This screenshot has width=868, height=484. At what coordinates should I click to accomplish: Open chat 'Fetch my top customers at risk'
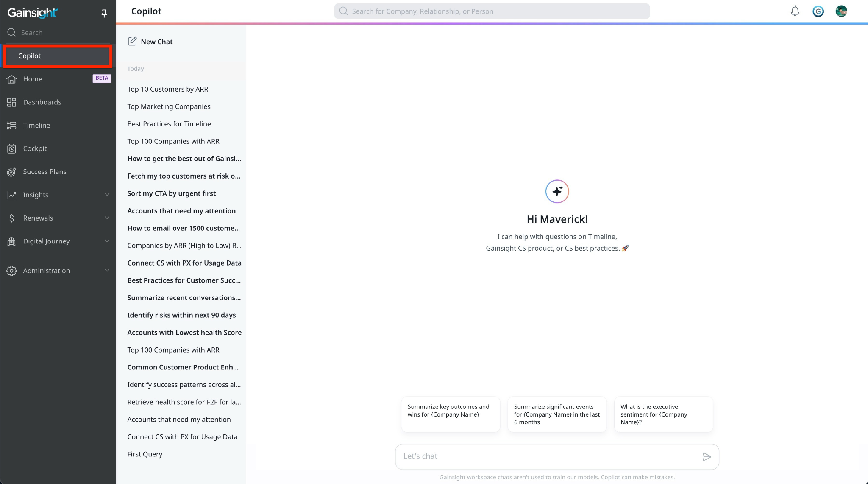(184, 176)
